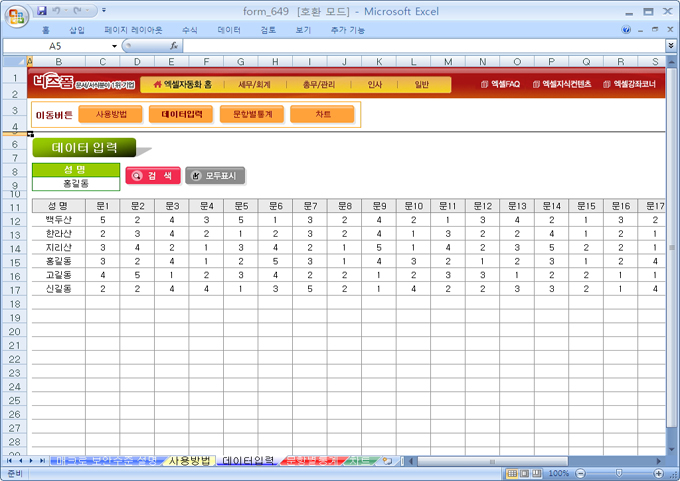Open the 수식 ribbon tab

point(190,31)
